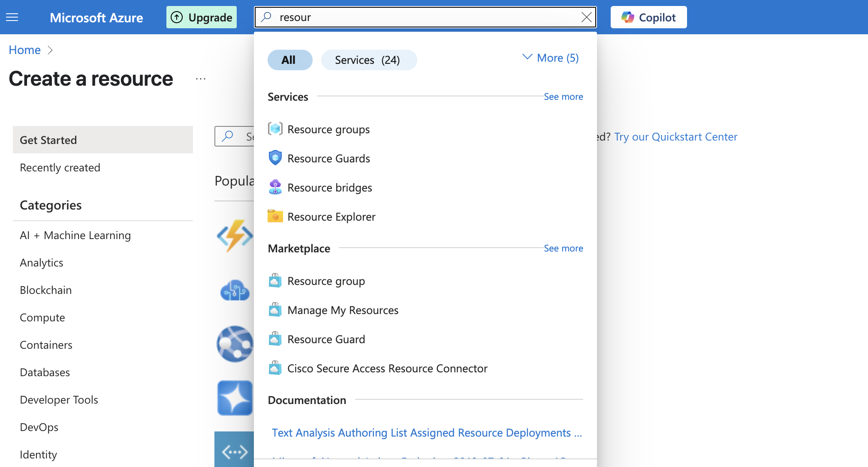
Task: Open the blue sparkle service icon
Action: (235, 398)
